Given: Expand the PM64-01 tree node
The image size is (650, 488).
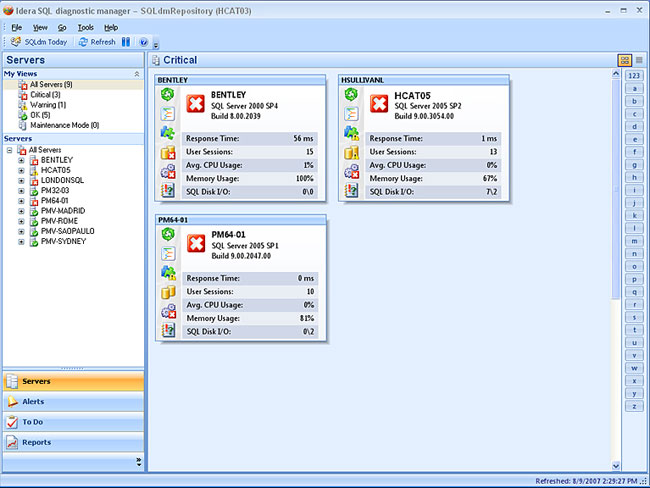Looking at the screenshot, I should [x=21, y=201].
